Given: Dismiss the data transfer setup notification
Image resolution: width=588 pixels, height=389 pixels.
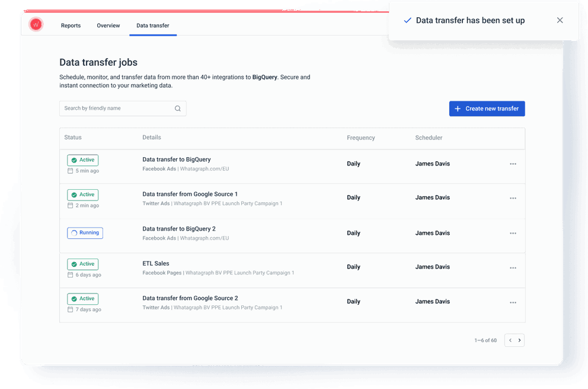Looking at the screenshot, I should point(560,20).
